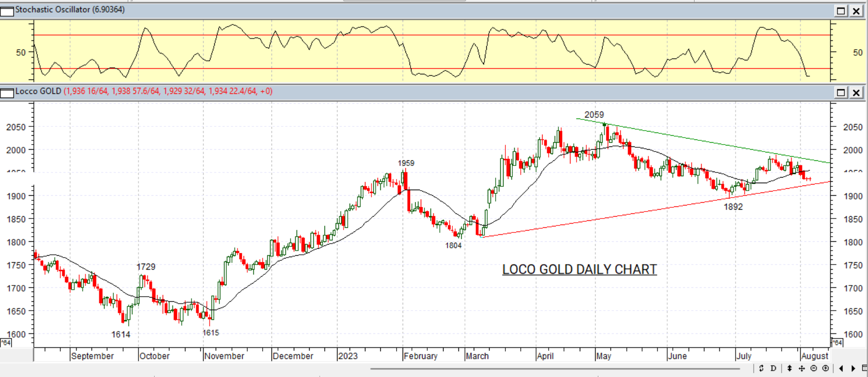The image size is (868, 377).
Task: Zoom in using the plus magnifier icon
Action: 826,368
